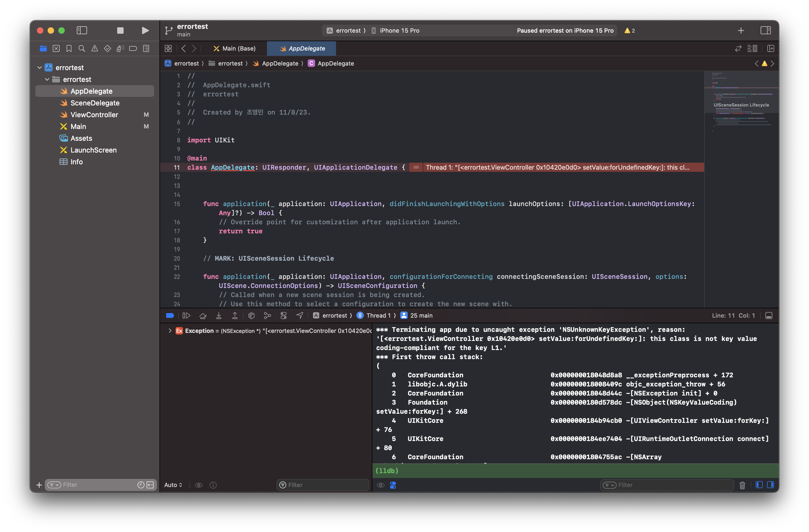Open the Find navigator magnifier icon
This screenshot has height=532, width=809.
point(82,49)
